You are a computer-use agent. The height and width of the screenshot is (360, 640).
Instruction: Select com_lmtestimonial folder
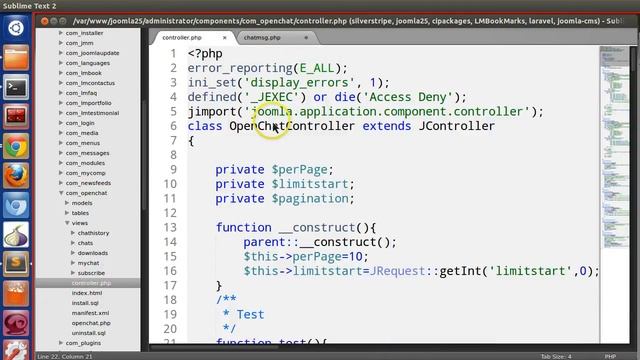pos(92,113)
